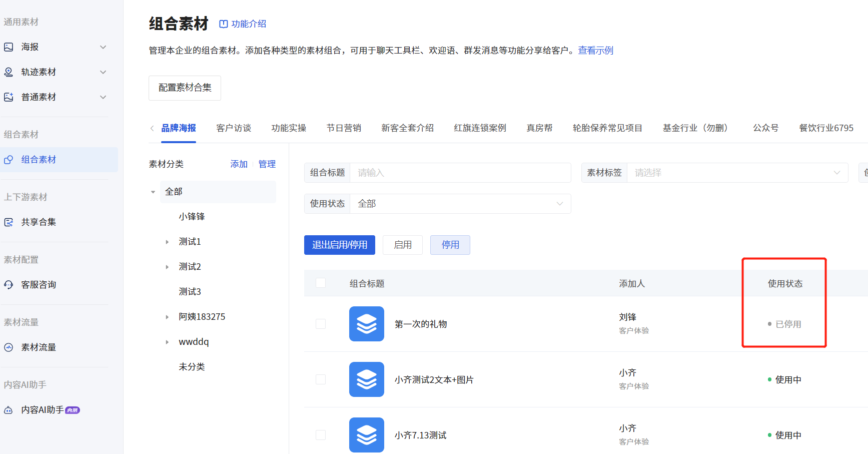Switch to the 客户访谈 tab
868x454 pixels.
coord(234,128)
